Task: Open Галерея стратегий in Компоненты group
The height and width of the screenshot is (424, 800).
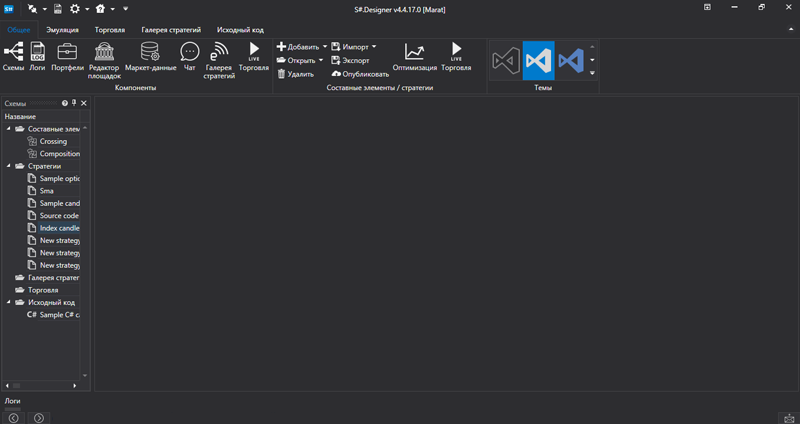Action: pos(219,59)
